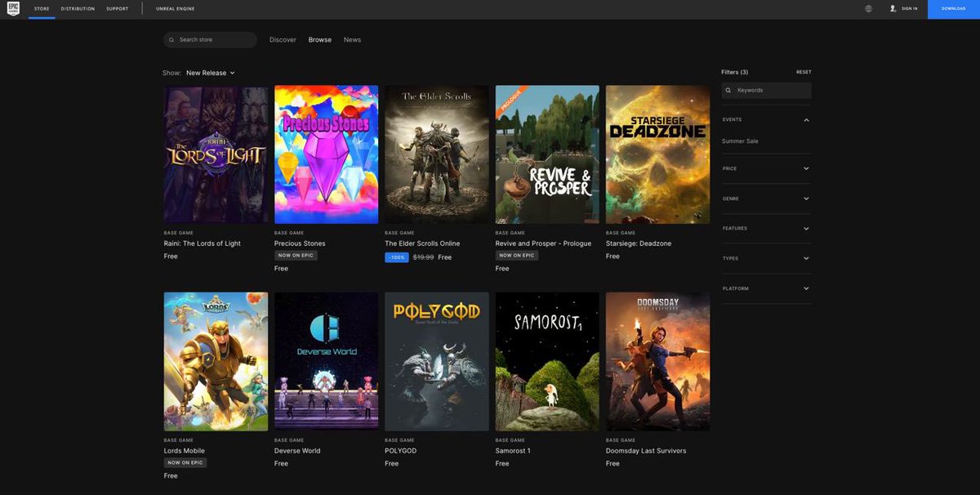Expand the Price filter section
This screenshot has height=495, width=980.
pos(766,168)
